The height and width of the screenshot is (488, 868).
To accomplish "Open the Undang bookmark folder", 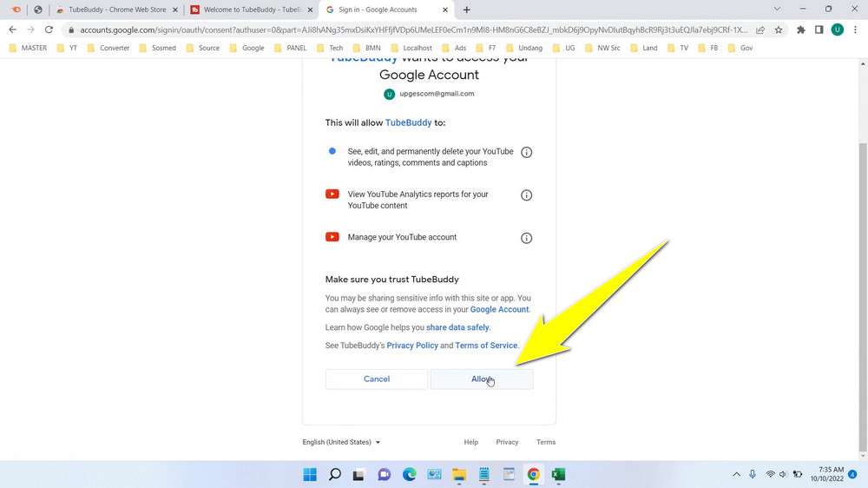I will point(524,48).
